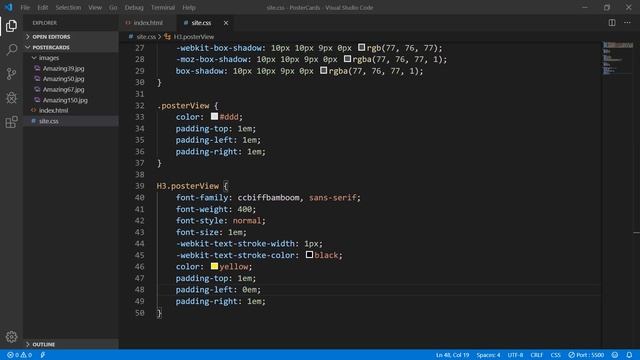Click the Explorer panel header

pos(44,23)
